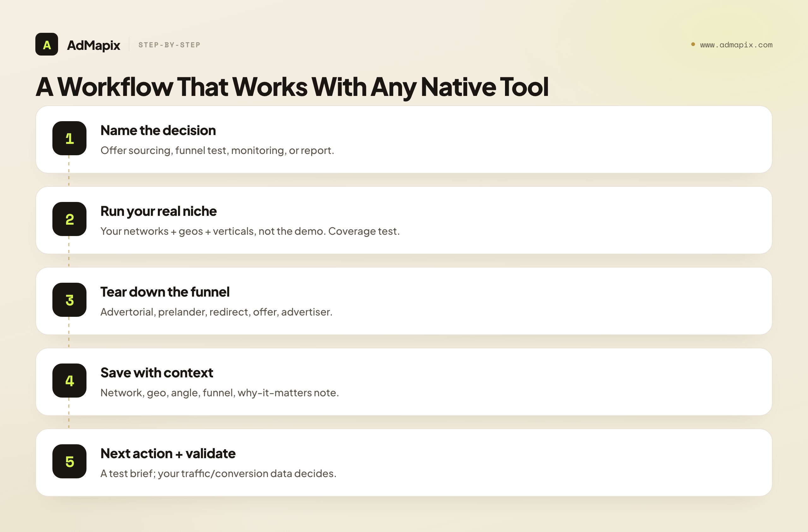Click the AdMapix brand name
808x532 pixels.
tap(93, 45)
